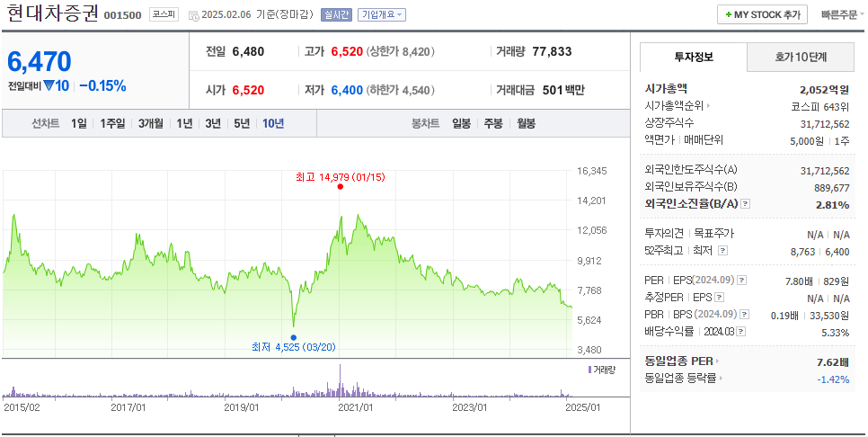868x437 pixels.
Task: Expand the 동일업종 등락률 arrow link
Action: click(722, 379)
